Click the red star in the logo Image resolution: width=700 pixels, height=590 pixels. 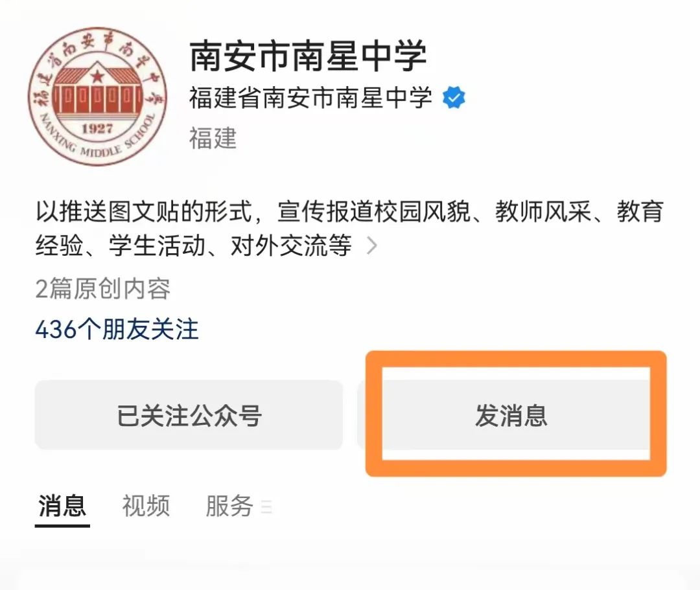point(97,76)
